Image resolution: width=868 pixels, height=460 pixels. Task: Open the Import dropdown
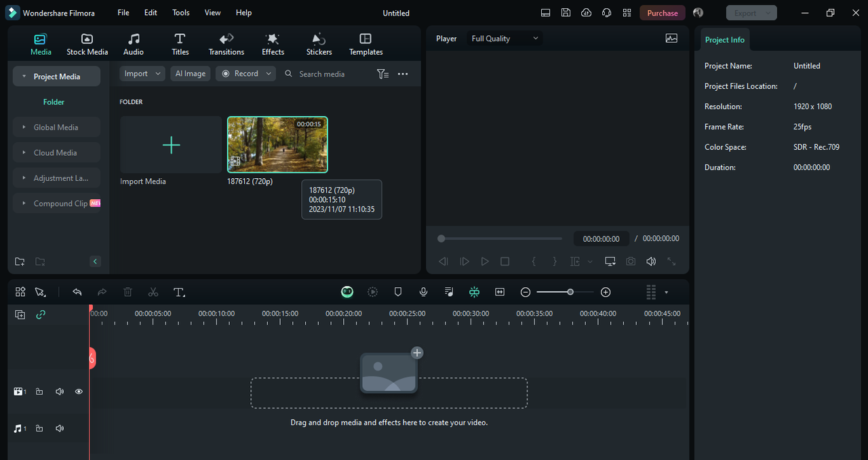pyautogui.click(x=142, y=74)
